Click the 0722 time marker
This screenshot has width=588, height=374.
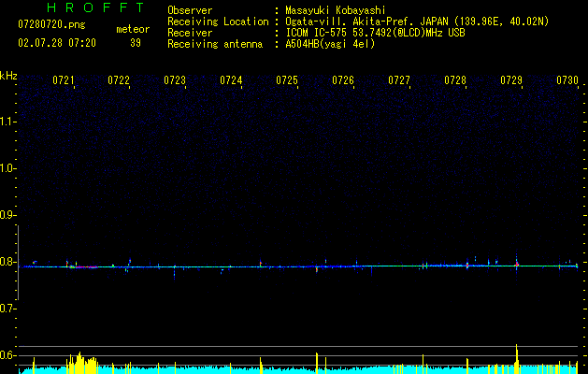coord(119,80)
